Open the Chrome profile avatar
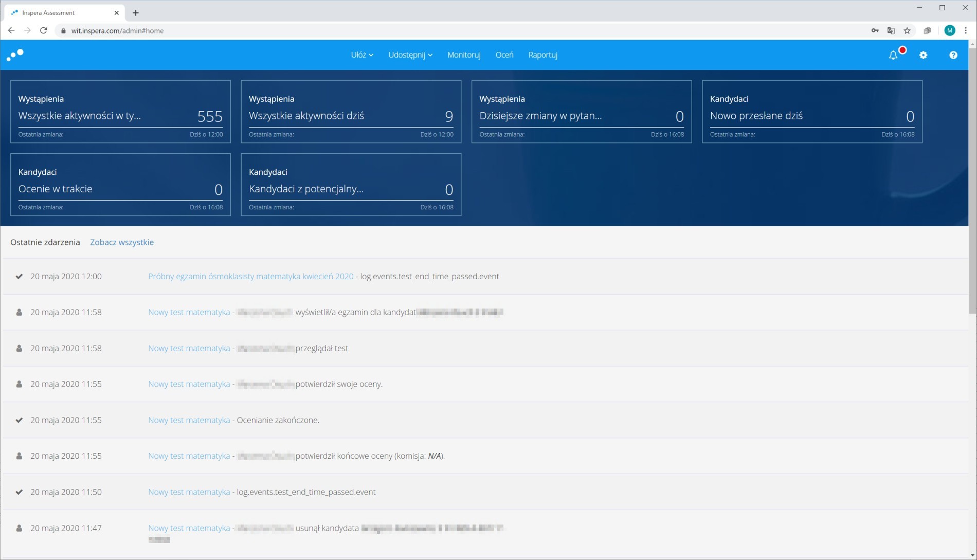This screenshot has height=560, width=977. [949, 30]
